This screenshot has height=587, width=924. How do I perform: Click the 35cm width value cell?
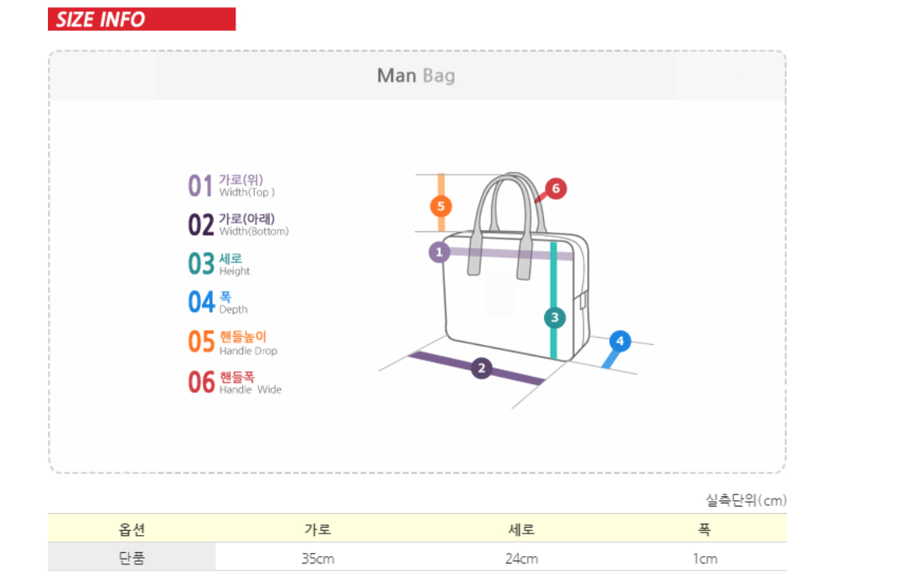tap(317, 559)
